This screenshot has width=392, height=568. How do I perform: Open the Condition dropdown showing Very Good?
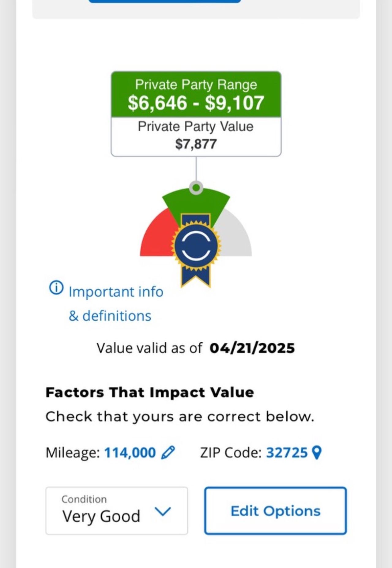(x=116, y=511)
